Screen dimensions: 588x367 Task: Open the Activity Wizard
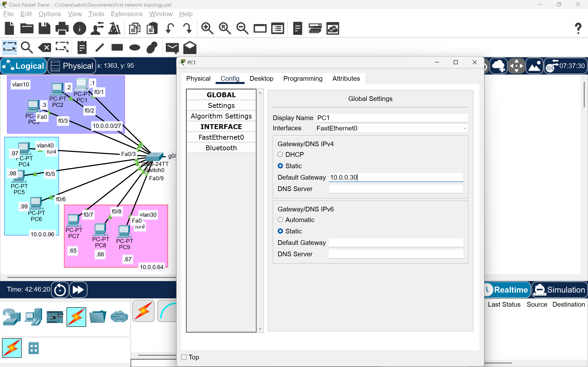coord(115,28)
